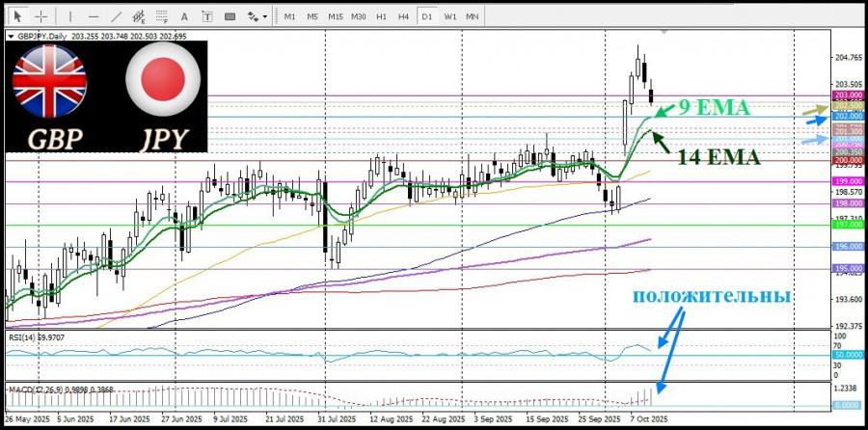Select the D1 timeframe tab
The image size is (868, 430).
426,16
